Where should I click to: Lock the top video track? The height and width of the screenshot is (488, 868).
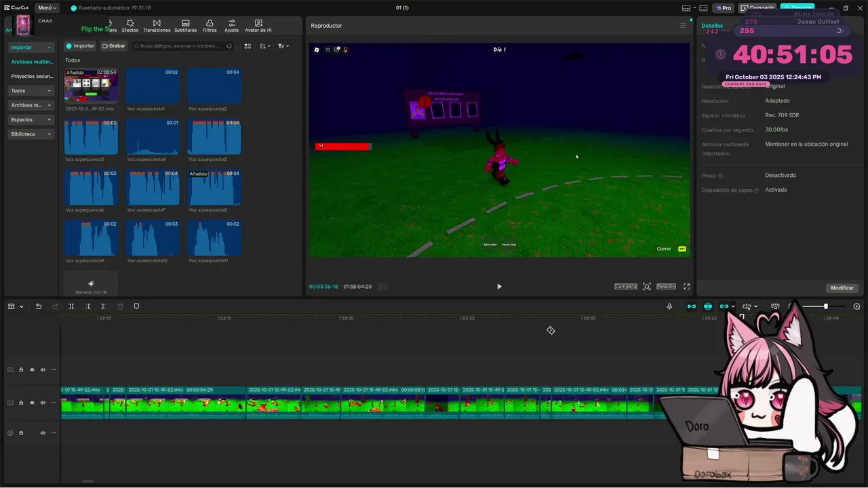(x=21, y=370)
